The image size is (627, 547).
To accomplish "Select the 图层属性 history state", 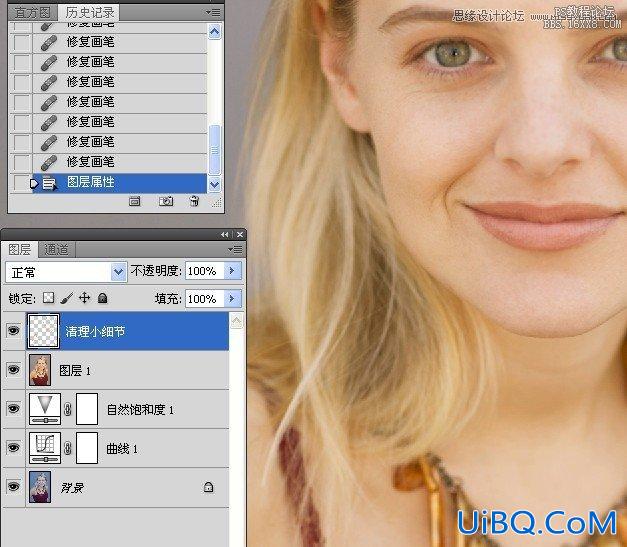I will (x=120, y=184).
